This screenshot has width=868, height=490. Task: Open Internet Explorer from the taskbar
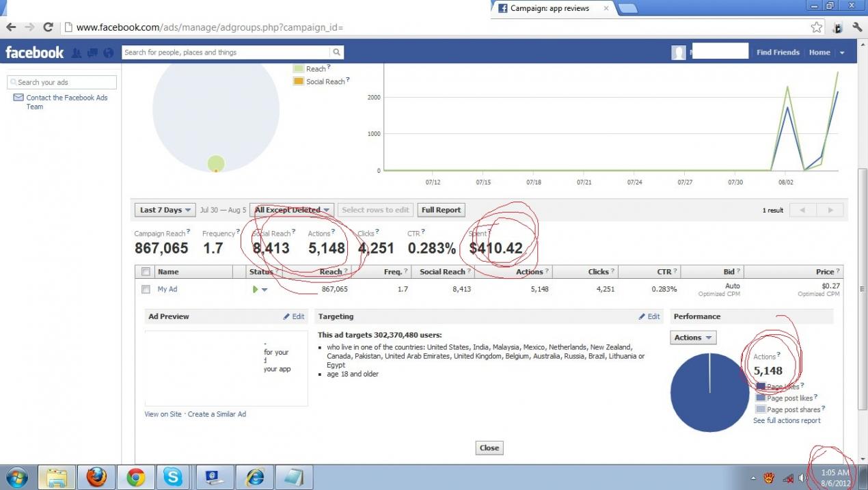[254, 477]
